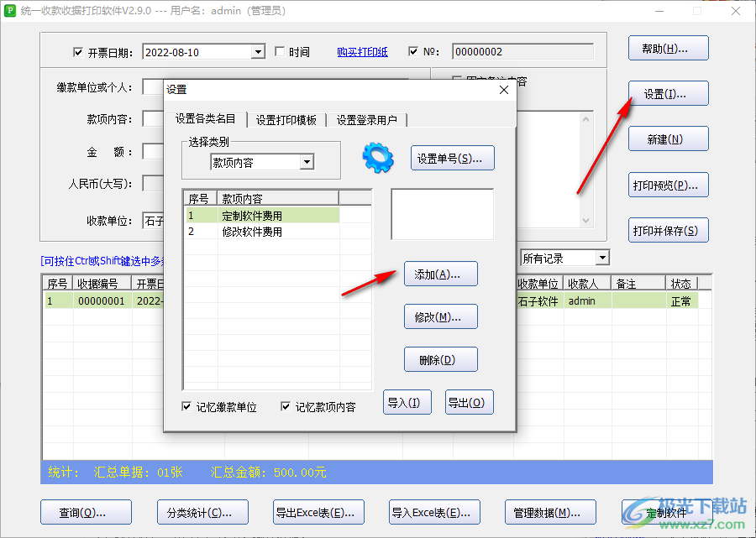Viewport: 756px width, 538px height.
Task: Click 打印预览(P) to preview printing
Action: click(668, 185)
